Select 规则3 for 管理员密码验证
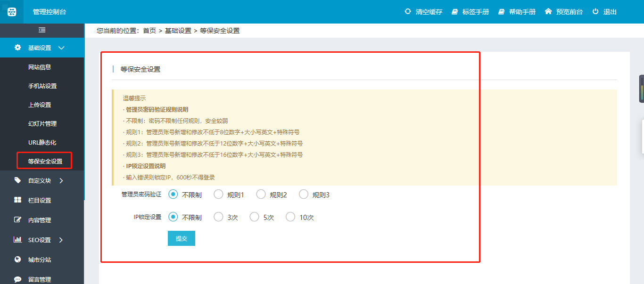644x284 pixels. [304, 194]
